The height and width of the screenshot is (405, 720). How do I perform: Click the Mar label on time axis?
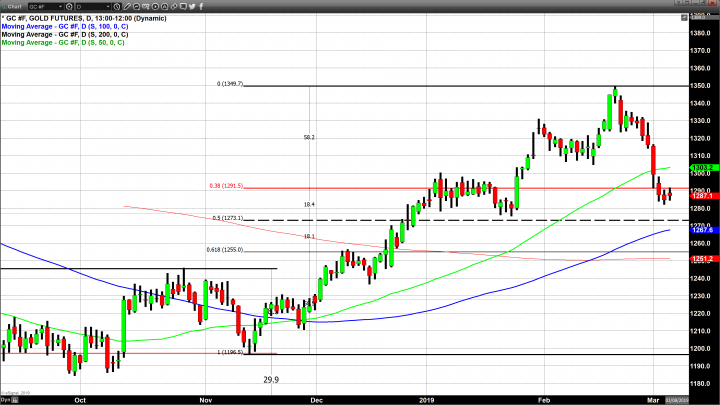point(653,400)
